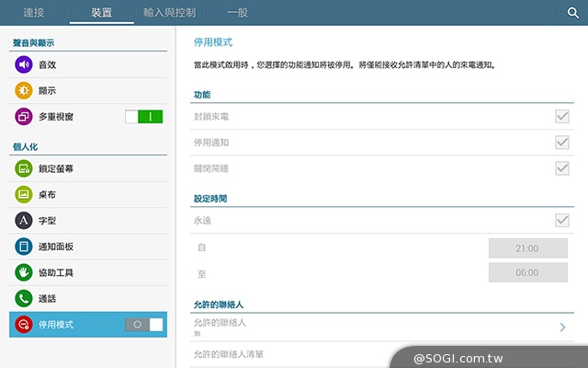Open the 協助工具 accessibility hand icon

click(23, 272)
